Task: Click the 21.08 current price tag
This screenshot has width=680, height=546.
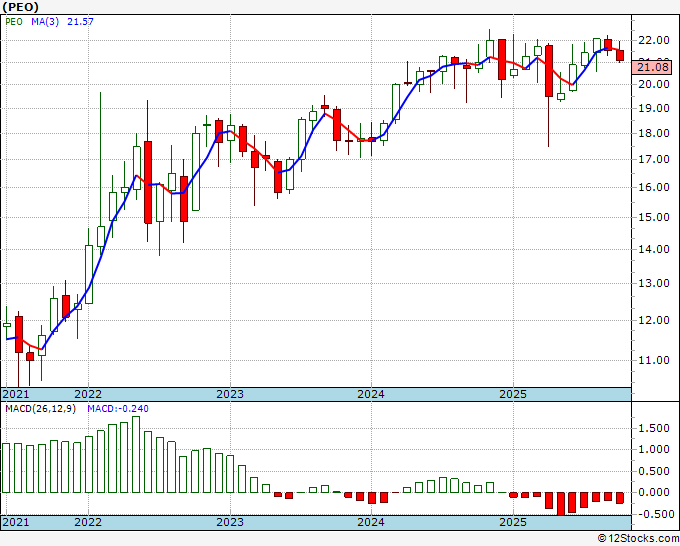Action: [x=653, y=67]
